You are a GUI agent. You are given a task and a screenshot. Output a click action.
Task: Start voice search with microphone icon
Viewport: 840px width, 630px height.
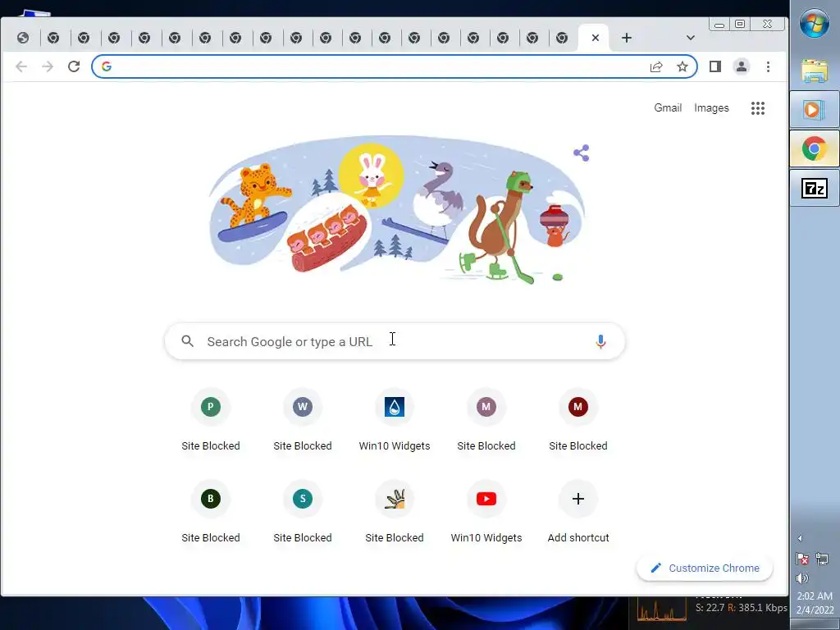[x=600, y=341]
